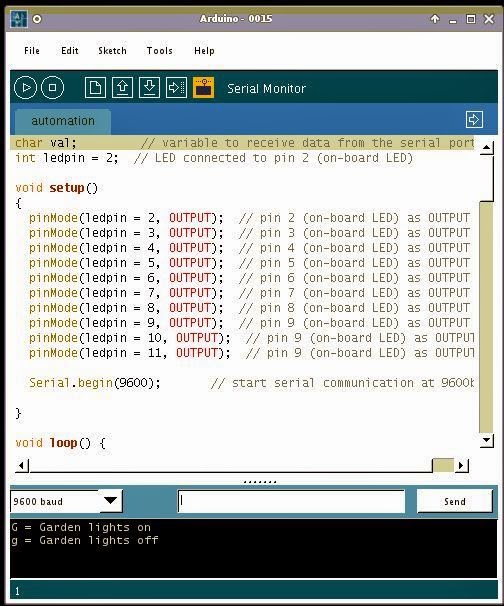Shade window with title bar up-arrow
Image resolution: width=504 pixels, height=606 pixels.
435,19
